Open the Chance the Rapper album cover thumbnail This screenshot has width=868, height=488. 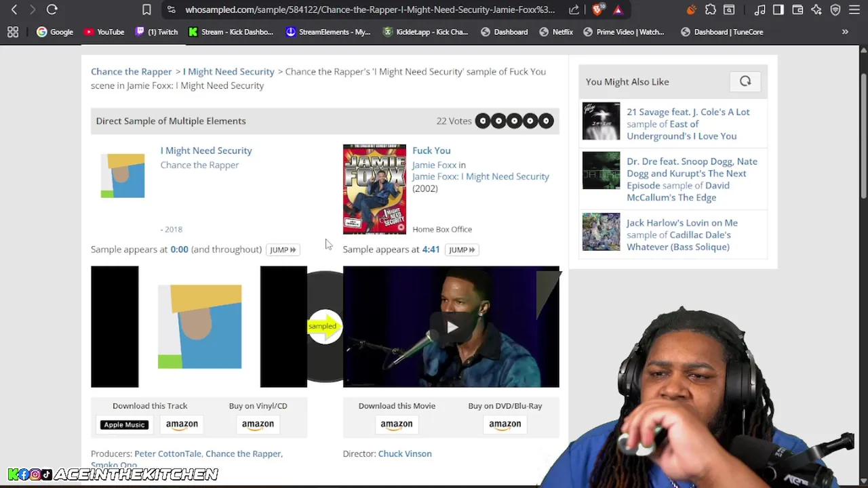(x=123, y=176)
